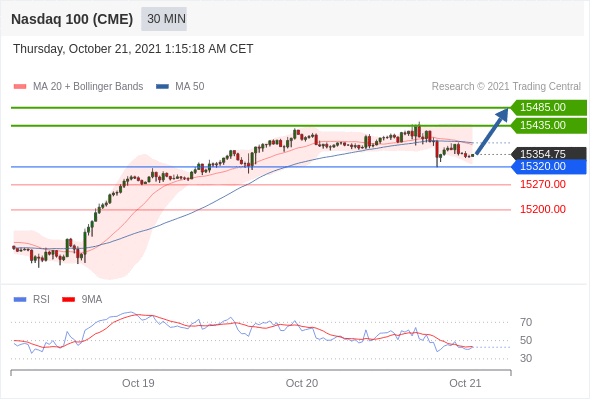Click the 9MA red legend marker

coord(68,300)
